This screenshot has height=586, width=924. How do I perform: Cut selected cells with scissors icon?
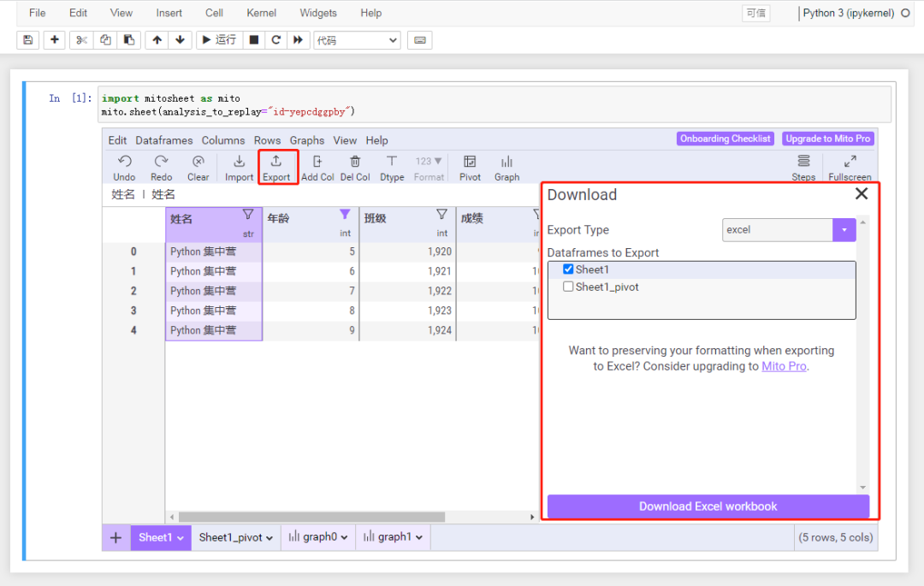pos(81,40)
